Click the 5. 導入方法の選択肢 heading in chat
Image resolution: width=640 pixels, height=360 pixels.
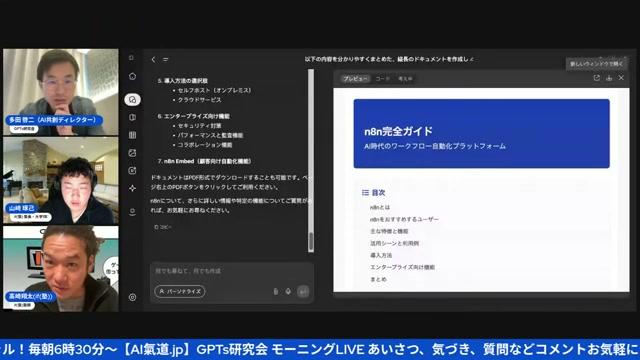[x=182, y=81]
